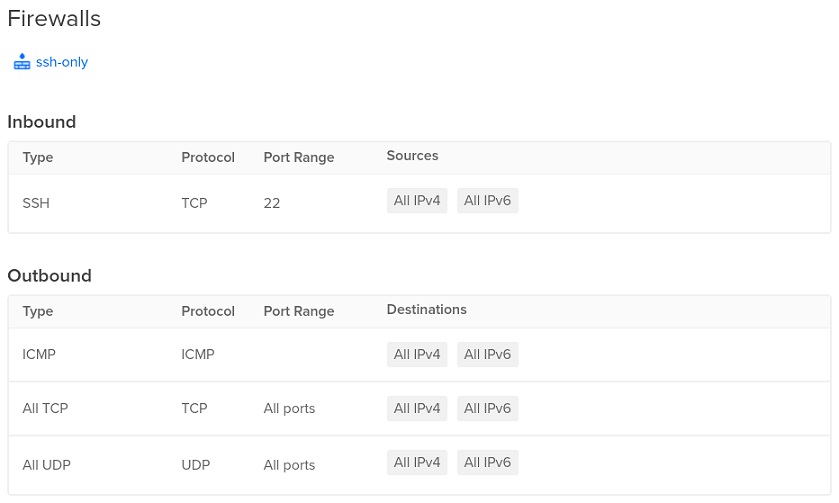Screen dimensions: 839x503
Task: Click the All IPv6 tag in ICMP row
Action: (487, 354)
